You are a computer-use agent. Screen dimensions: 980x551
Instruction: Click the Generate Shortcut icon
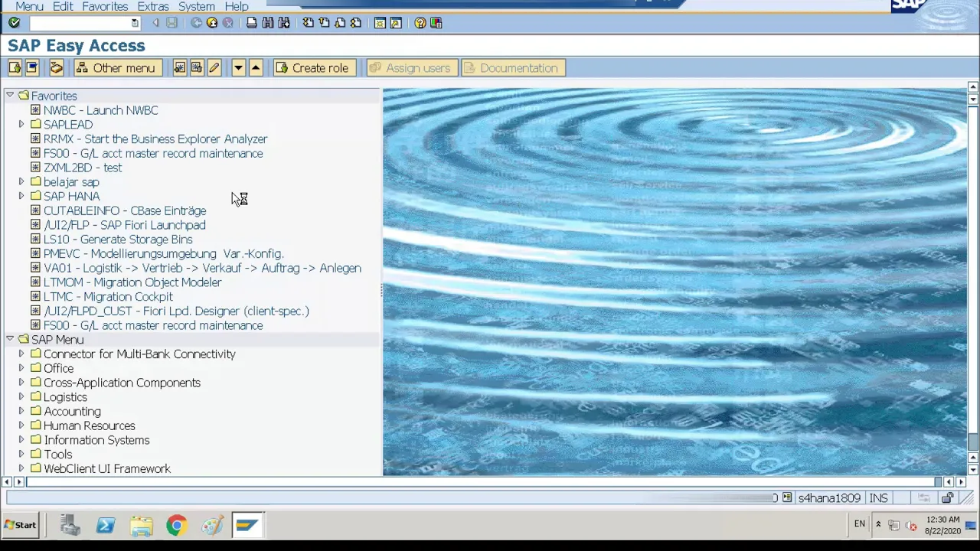[x=396, y=23]
